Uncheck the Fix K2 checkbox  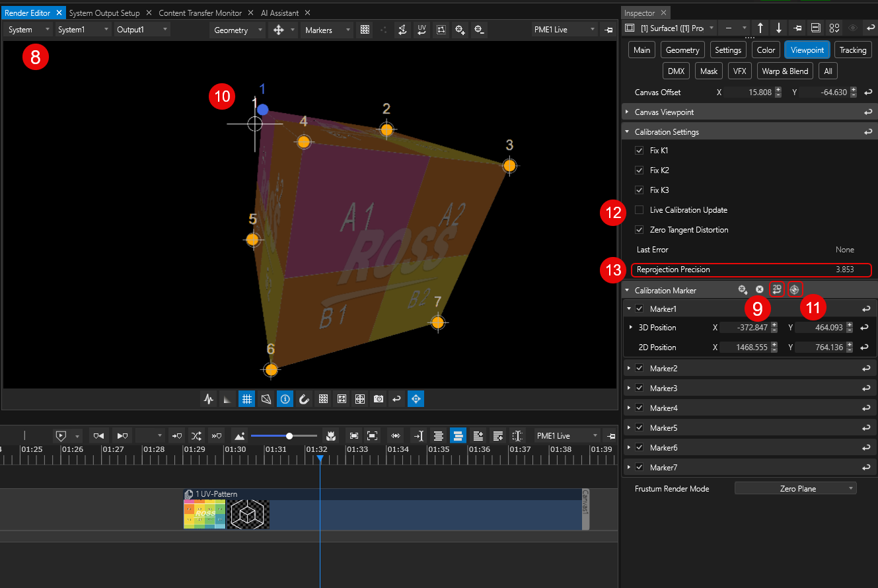pos(639,170)
